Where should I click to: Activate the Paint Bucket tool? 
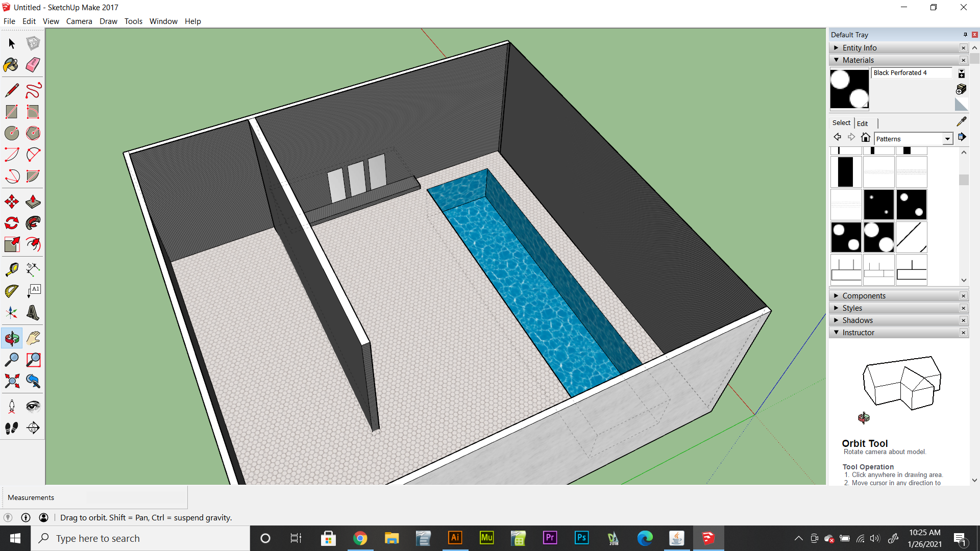tap(12, 65)
